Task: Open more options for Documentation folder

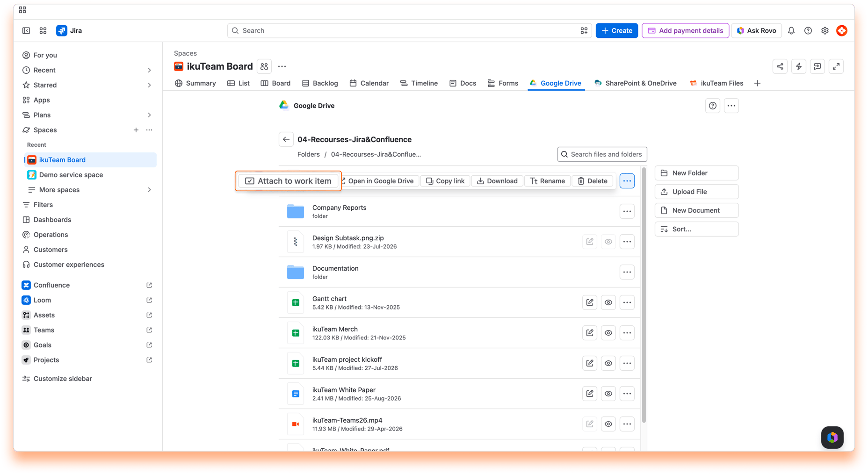Action: pos(627,272)
